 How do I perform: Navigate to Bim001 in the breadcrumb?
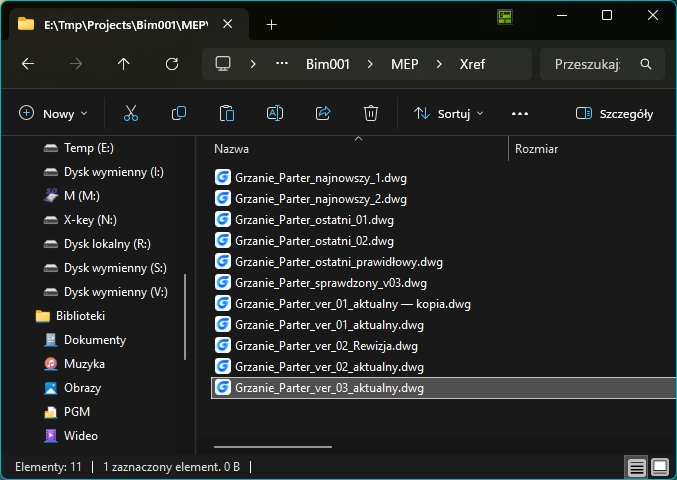328,64
